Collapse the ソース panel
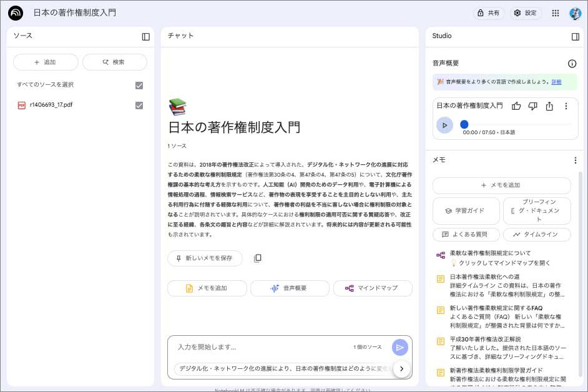Viewport: 588px width, 392px height. click(146, 37)
